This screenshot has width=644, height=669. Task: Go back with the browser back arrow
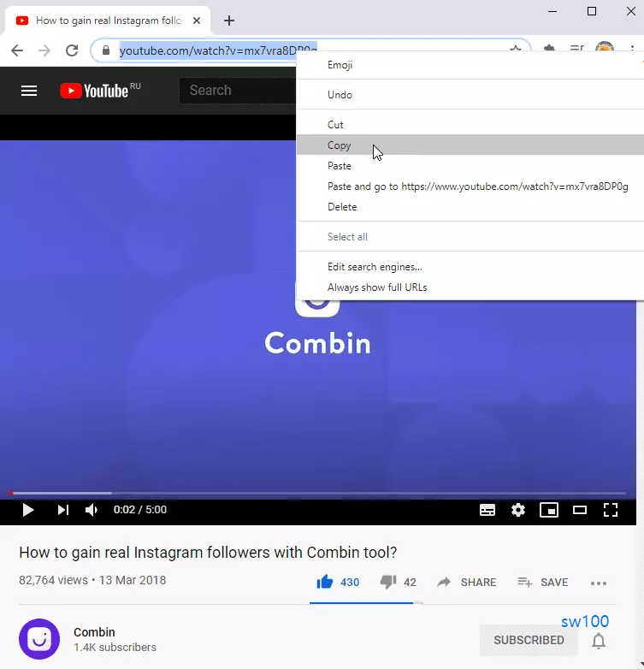point(17,50)
